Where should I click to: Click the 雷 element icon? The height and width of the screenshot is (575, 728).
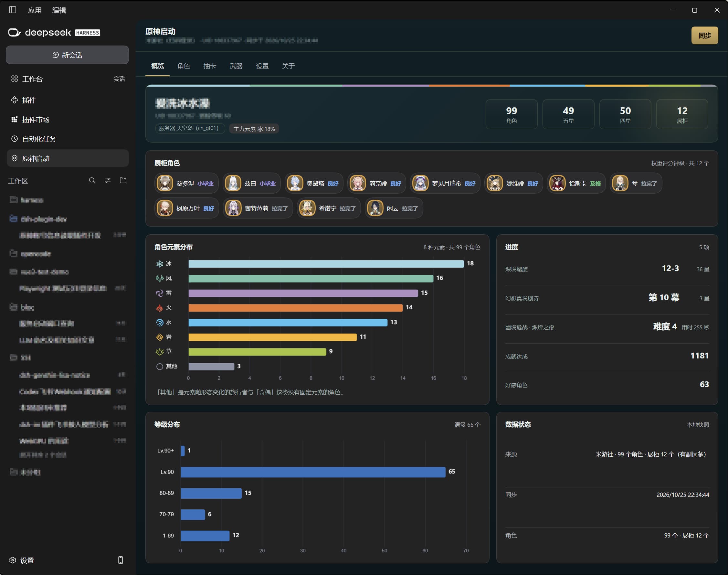(160, 293)
